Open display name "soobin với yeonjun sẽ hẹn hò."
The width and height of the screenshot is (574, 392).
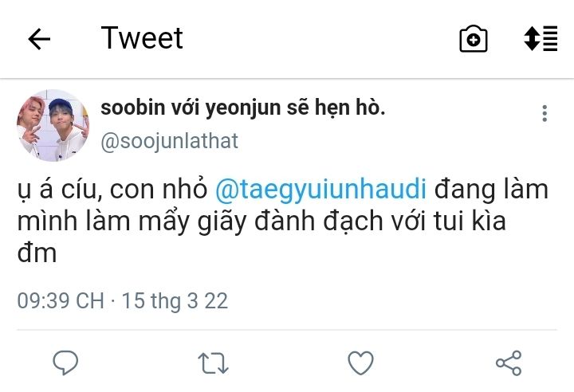242,108
